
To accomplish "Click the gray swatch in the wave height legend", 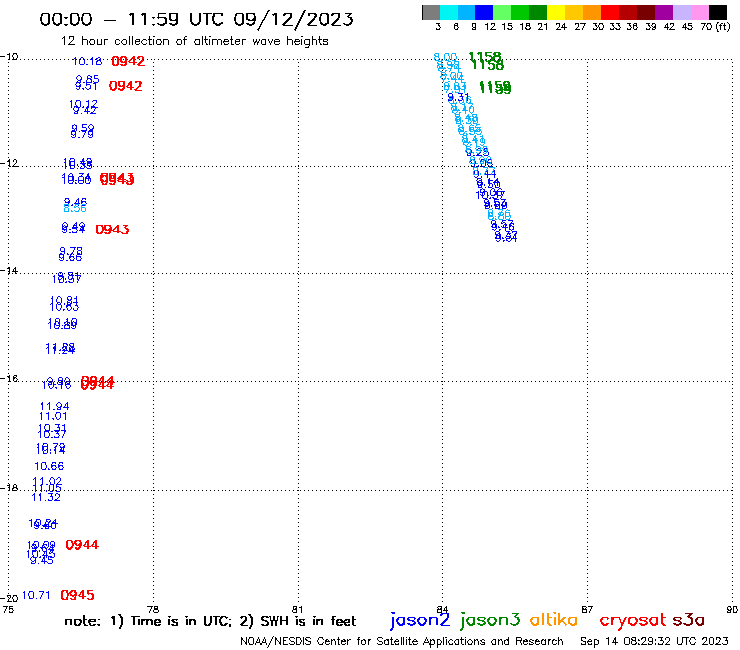I will (x=431, y=12).
